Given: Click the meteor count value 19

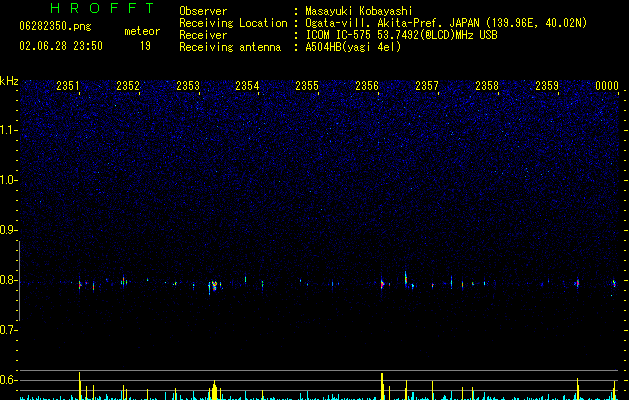Looking at the screenshot, I should coord(145,46).
